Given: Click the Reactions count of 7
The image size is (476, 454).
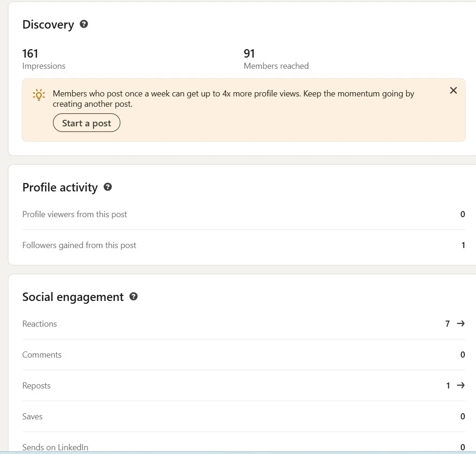Looking at the screenshot, I should (x=447, y=323).
